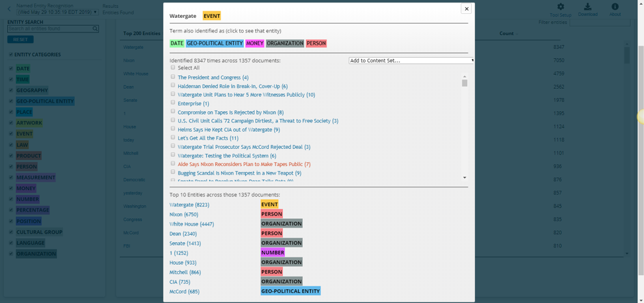Select checkbox for Enterprise document
This screenshot has height=303, width=644.
(173, 103)
